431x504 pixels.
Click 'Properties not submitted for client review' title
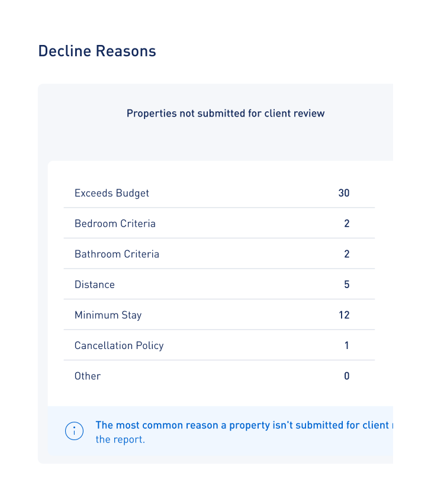(226, 113)
